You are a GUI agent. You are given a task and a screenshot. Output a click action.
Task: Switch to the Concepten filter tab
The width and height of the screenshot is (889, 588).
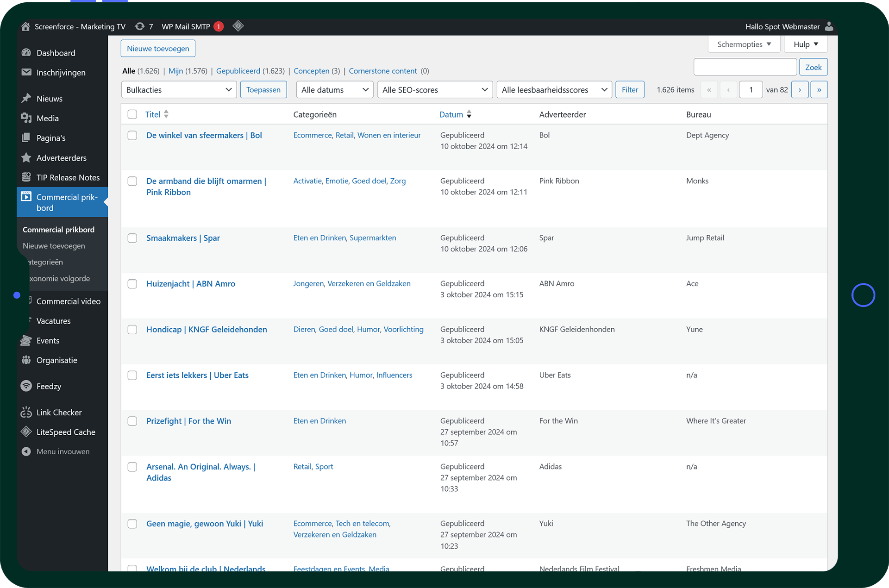pyautogui.click(x=311, y=71)
